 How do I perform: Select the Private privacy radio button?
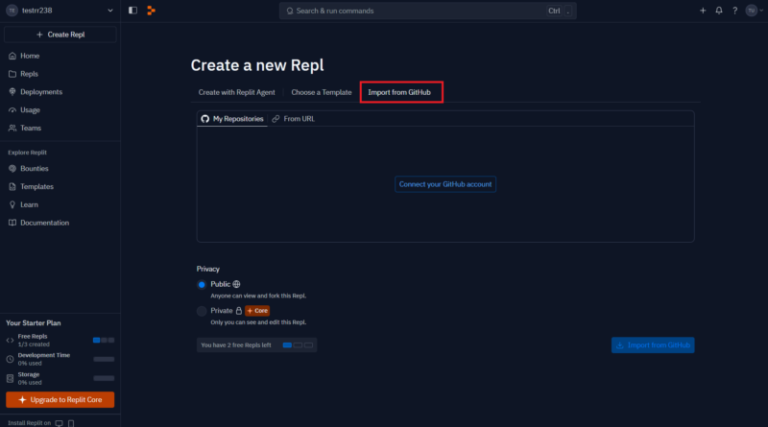(202, 311)
